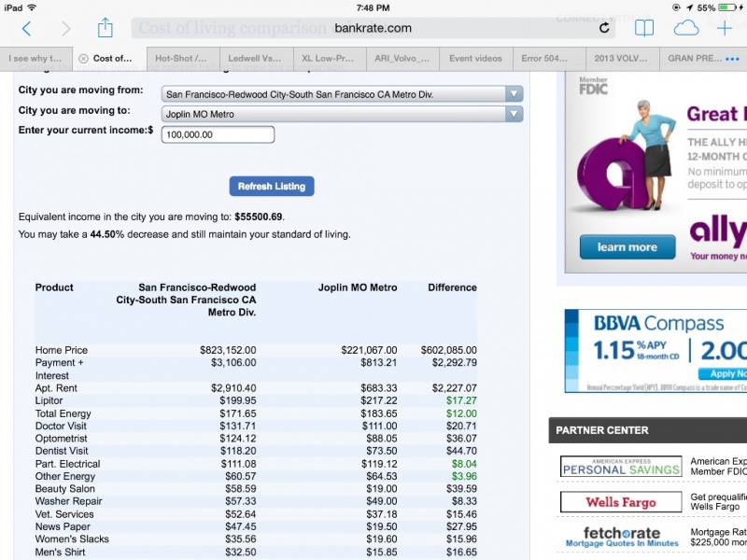Open the 'City you are moving from' dropdown
The width and height of the screenshot is (747, 560).
pyautogui.click(x=342, y=94)
